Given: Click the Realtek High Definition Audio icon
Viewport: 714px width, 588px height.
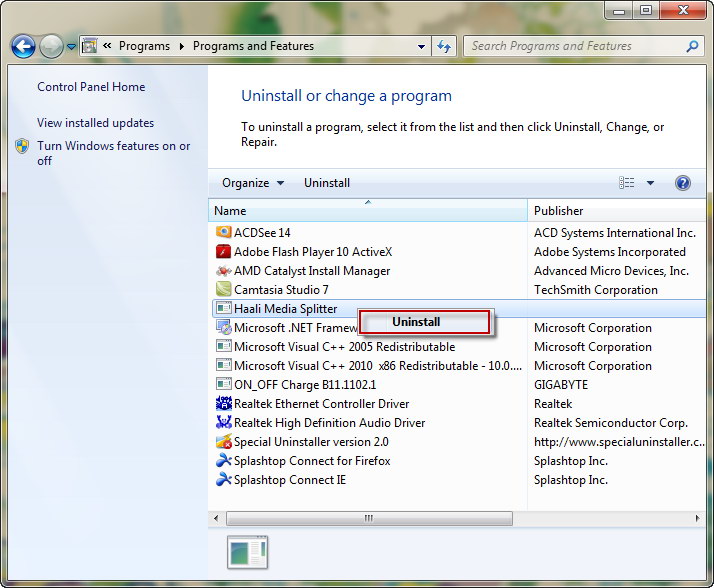Looking at the screenshot, I should pyautogui.click(x=224, y=422).
